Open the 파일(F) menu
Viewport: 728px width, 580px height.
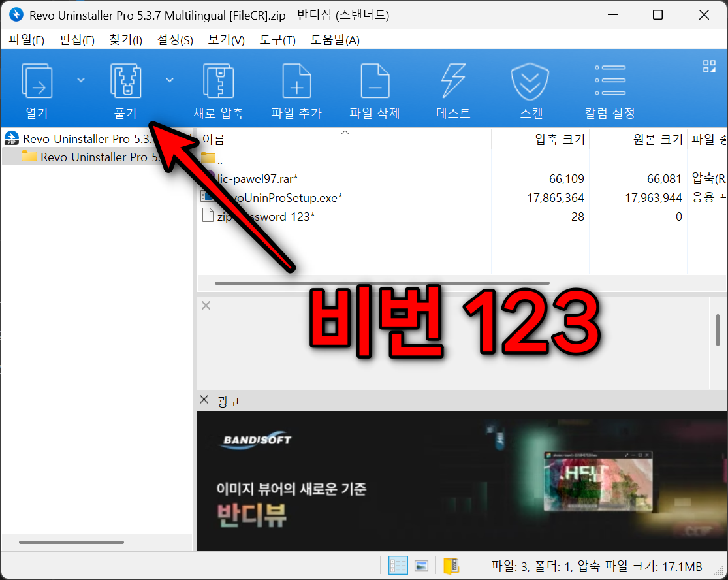[27, 40]
